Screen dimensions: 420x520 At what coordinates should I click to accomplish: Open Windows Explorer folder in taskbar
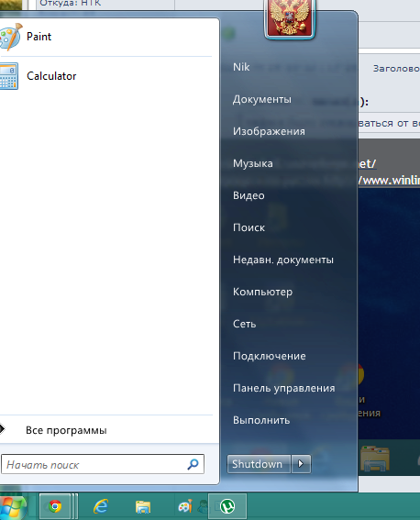143,507
